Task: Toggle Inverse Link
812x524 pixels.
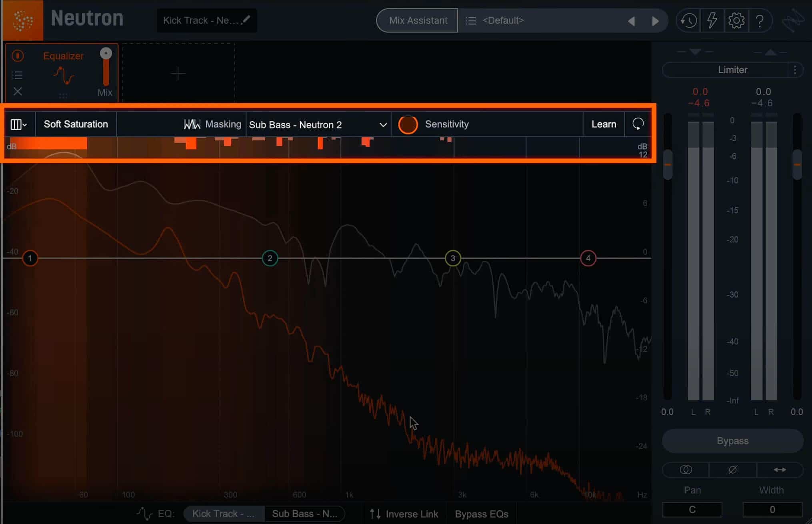Action: (404, 514)
